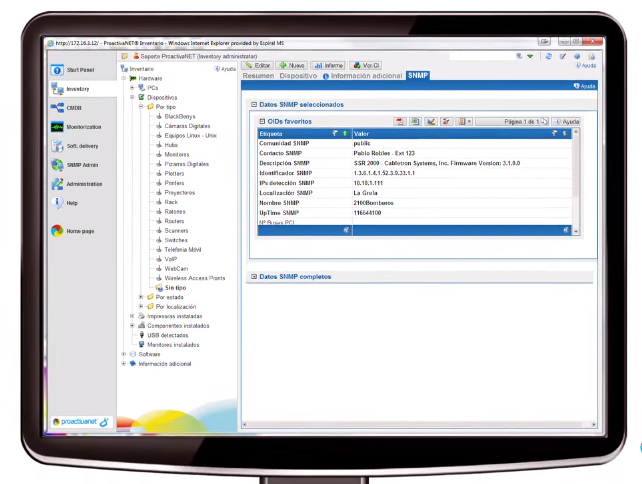
Task: Click the Editar button
Action: click(x=257, y=65)
